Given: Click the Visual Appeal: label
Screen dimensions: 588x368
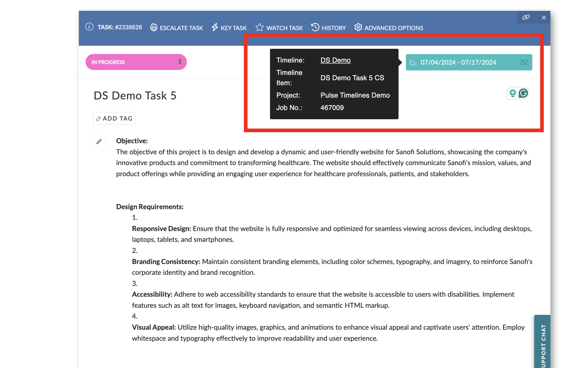Looking at the screenshot, I should (x=154, y=327).
